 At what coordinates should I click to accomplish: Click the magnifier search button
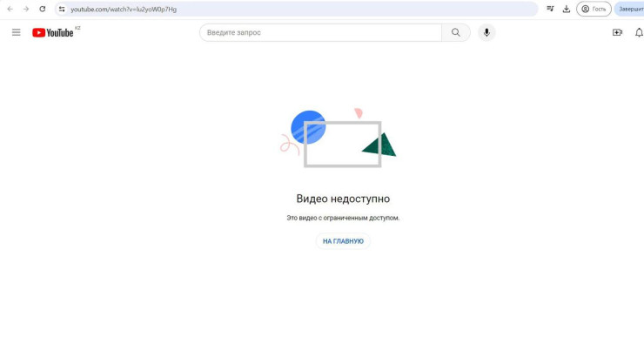coord(455,32)
